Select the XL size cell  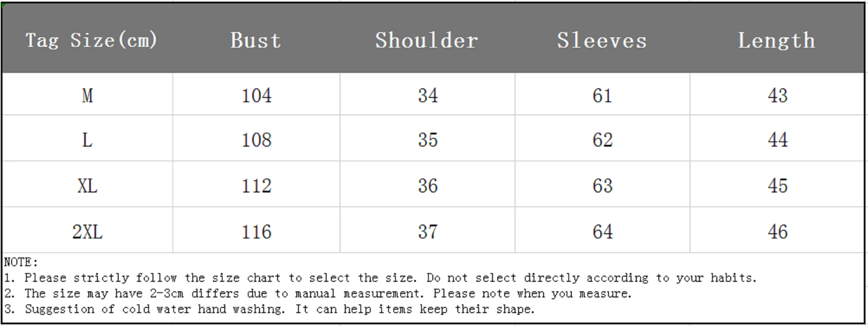87,186
